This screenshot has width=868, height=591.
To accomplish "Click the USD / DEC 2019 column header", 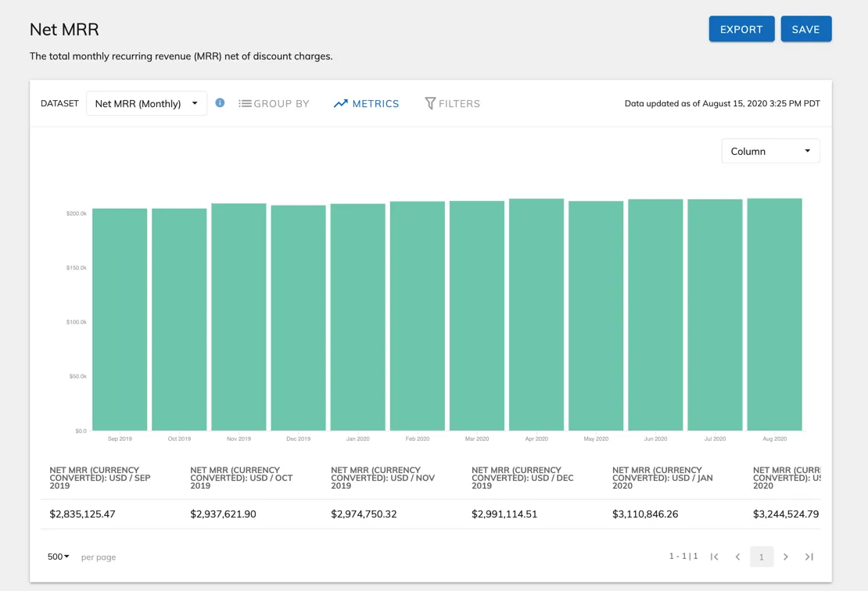I will click(522, 478).
